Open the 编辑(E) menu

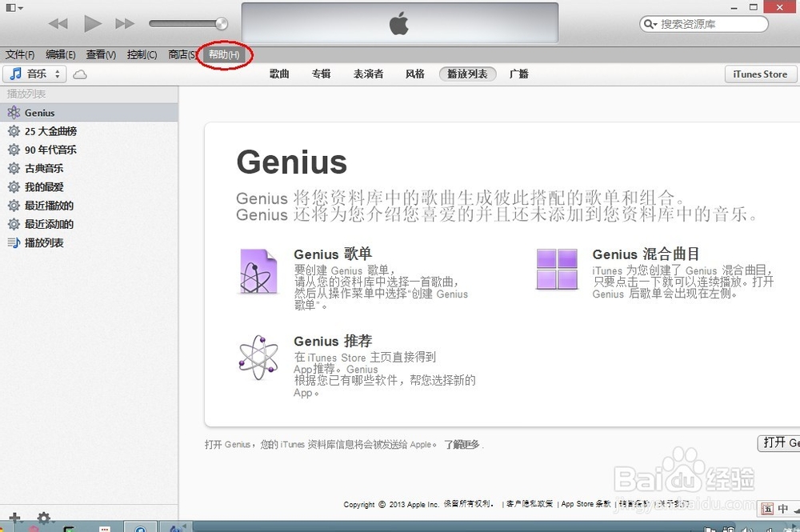(60, 54)
